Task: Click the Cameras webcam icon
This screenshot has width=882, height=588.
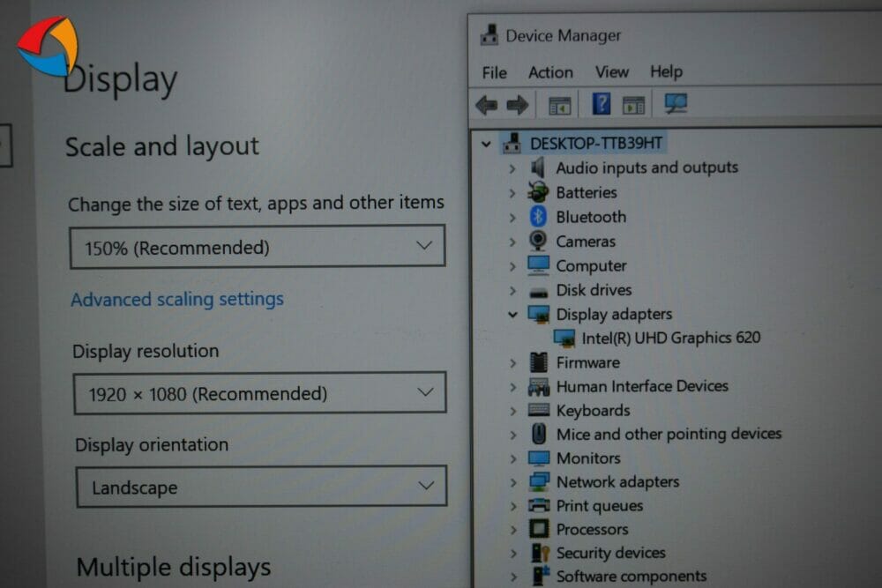Action: click(538, 241)
